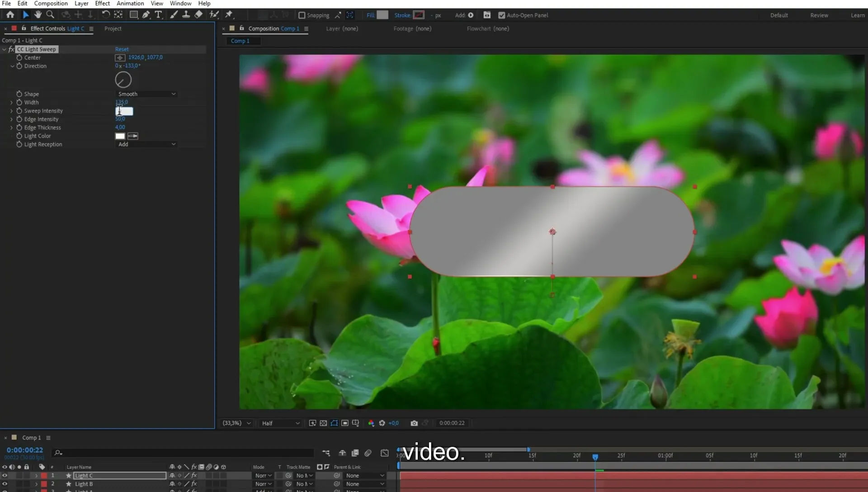Open the Shape dropdown set to Smooth
868x492 pixels.
point(146,94)
